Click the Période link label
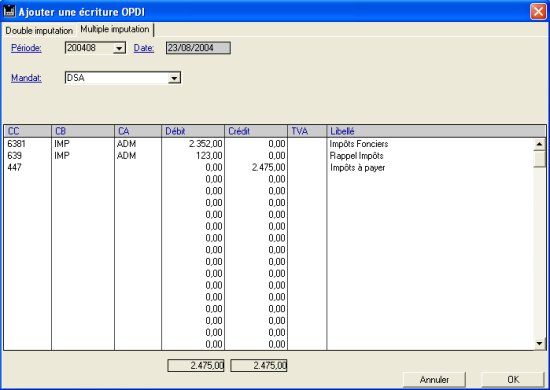This screenshot has width=550, height=390. (x=26, y=48)
